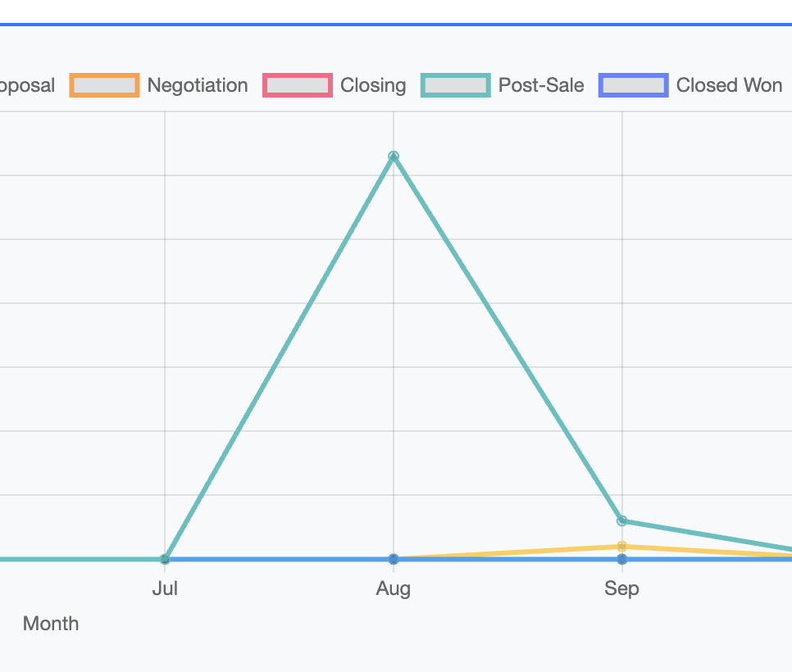Toggle the pink Closing legend swatch
792x672 pixels.
pos(298,85)
